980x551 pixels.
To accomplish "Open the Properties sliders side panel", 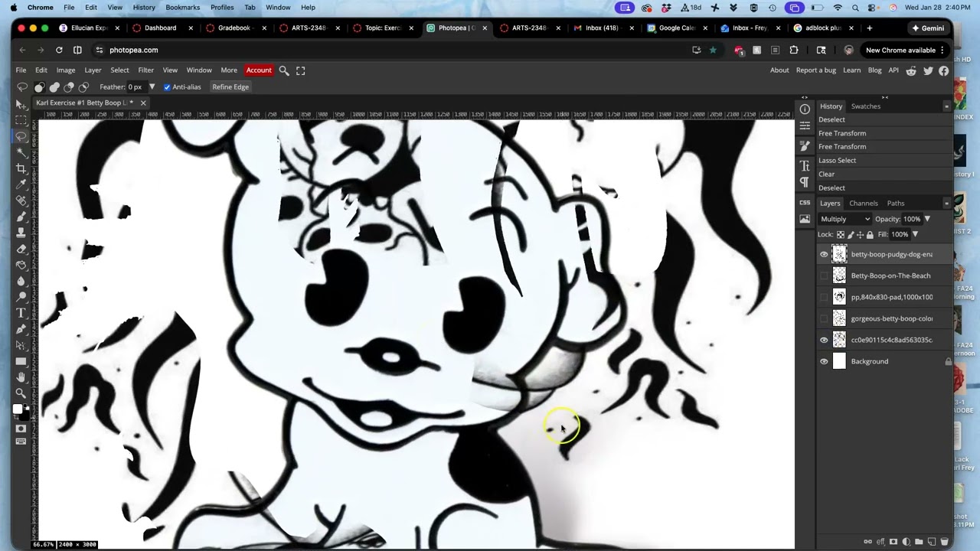I will [x=805, y=126].
